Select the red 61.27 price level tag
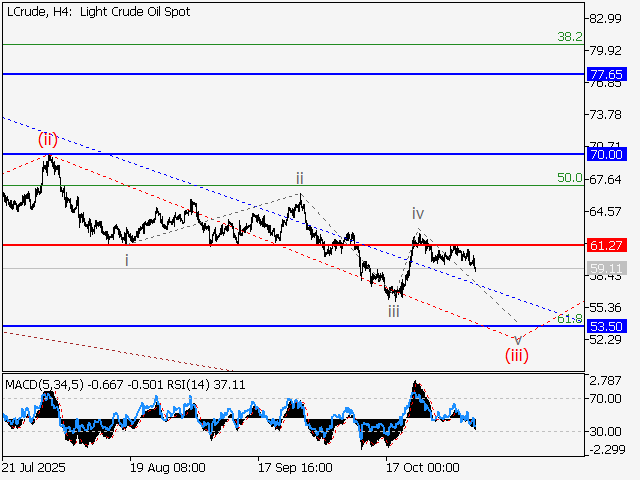 (607, 245)
